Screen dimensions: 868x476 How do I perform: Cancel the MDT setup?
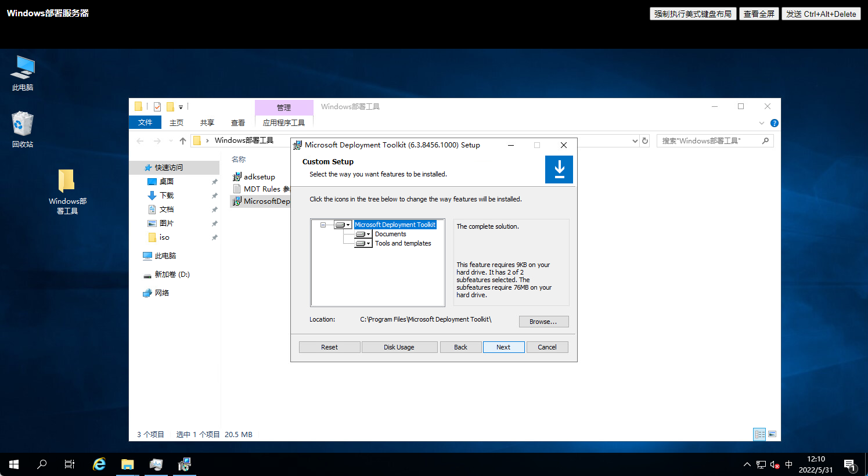547,347
